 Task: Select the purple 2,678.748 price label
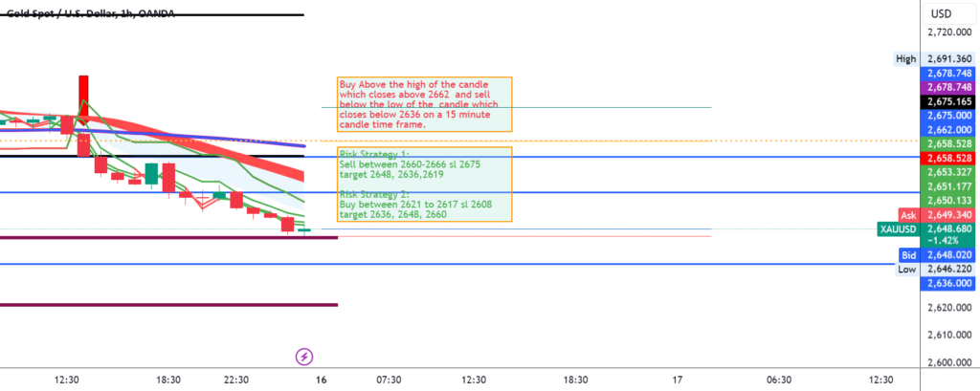pyautogui.click(x=945, y=86)
